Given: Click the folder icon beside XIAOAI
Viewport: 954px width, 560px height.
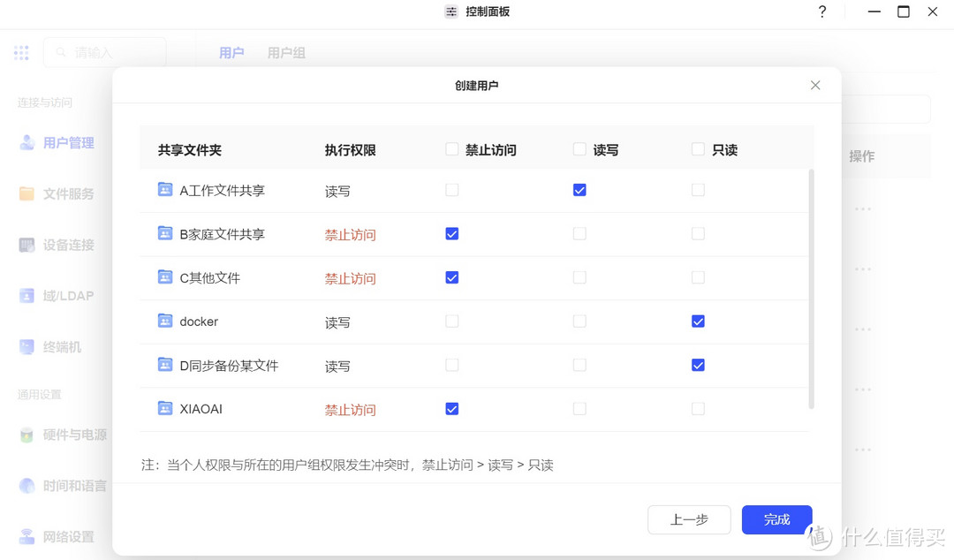Looking at the screenshot, I should 165,408.
